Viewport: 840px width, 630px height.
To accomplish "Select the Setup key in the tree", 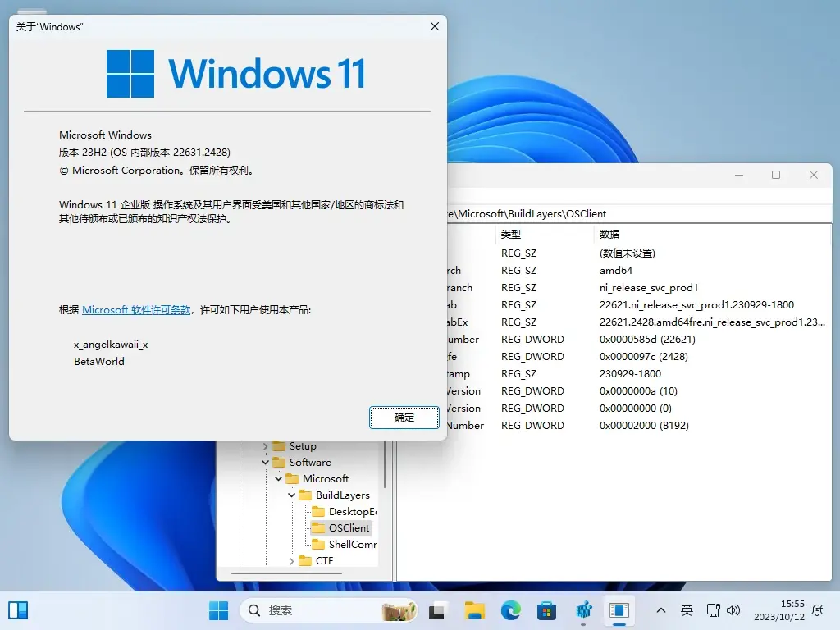I will pyautogui.click(x=303, y=445).
